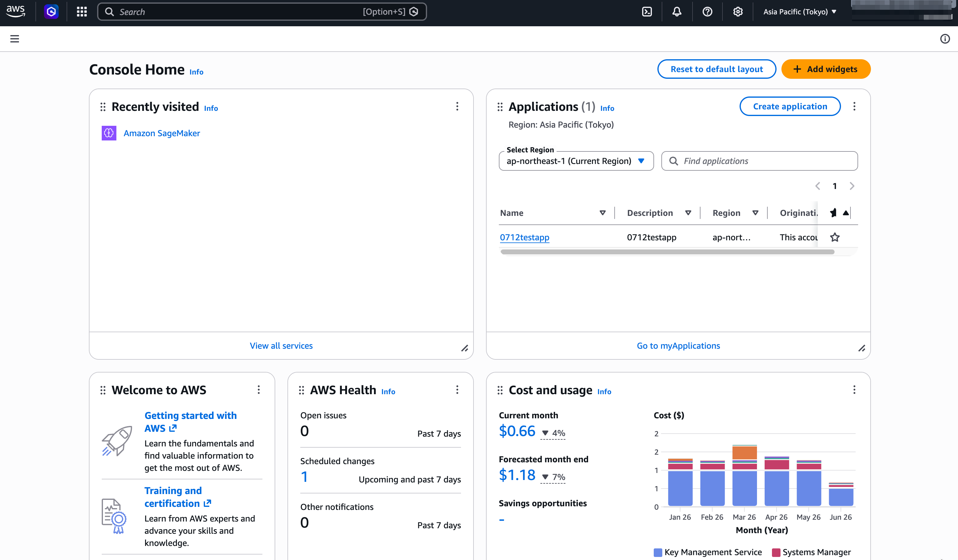Click the Create application button
The width and height of the screenshot is (958, 560).
tap(790, 106)
